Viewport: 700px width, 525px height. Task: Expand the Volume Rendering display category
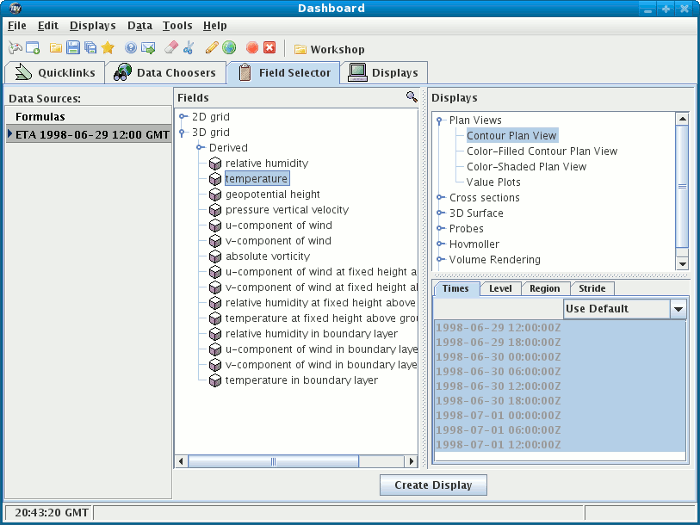[440, 260]
